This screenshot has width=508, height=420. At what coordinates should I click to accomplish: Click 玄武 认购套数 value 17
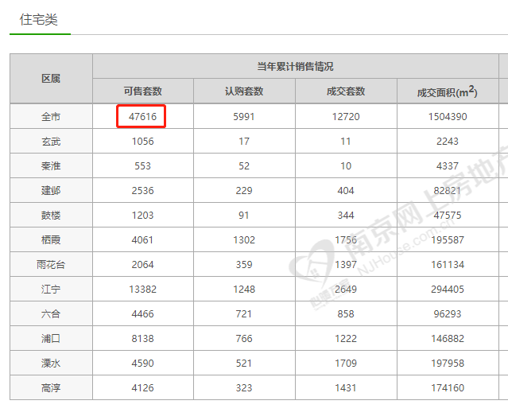click(244, 142)
